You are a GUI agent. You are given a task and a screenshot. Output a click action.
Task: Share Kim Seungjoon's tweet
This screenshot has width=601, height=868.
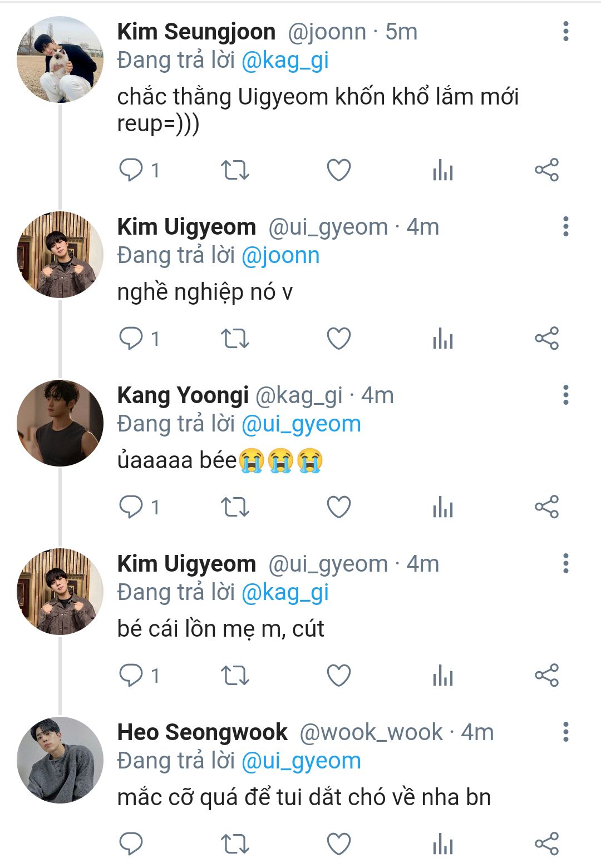546,170
